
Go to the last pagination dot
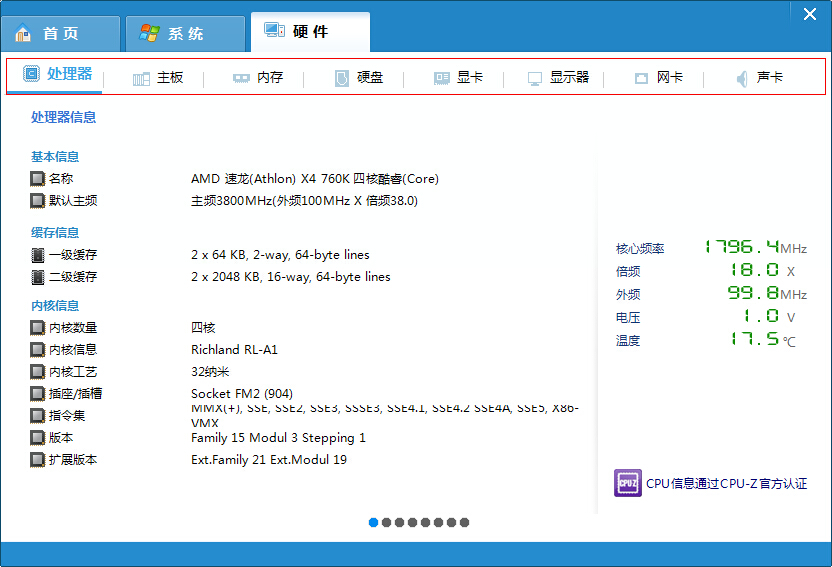(x=464, y=522)
